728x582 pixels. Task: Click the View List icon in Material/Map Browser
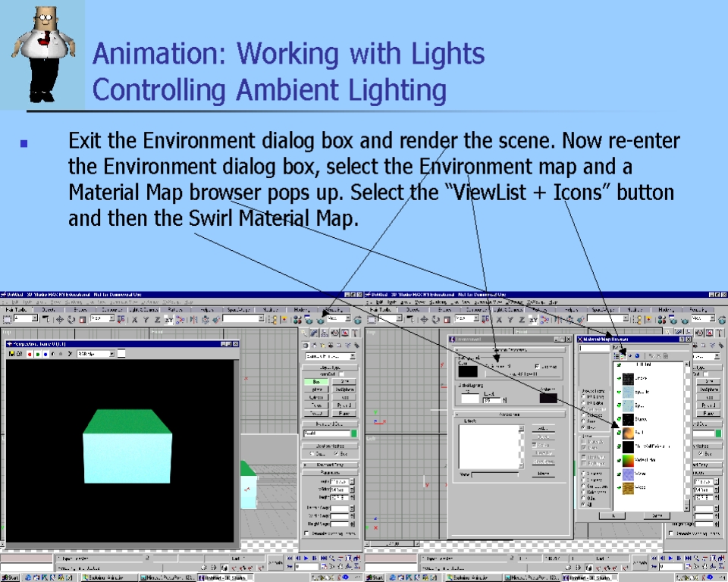pos(614,355)
